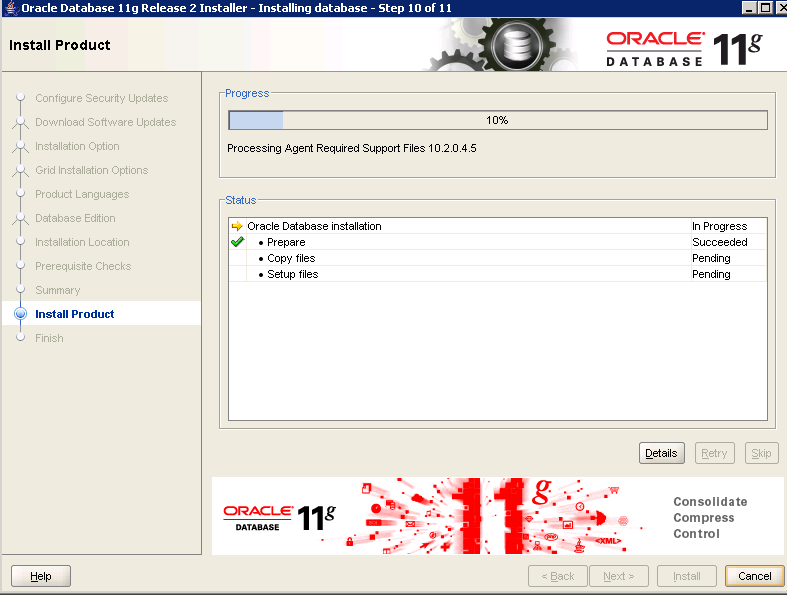This screenshot has width=787, height=595.
Task: Select the Installation Option step
Action: [77, 146]
